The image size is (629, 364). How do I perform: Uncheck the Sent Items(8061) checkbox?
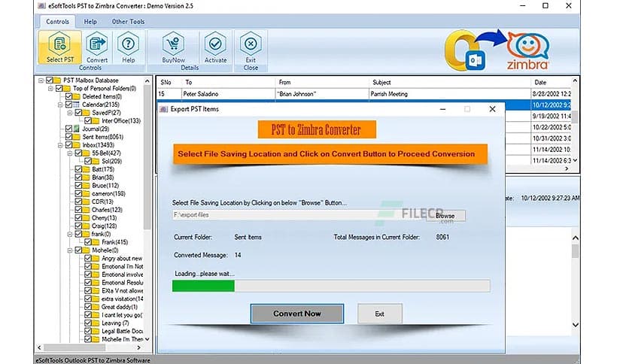point(68,137)
